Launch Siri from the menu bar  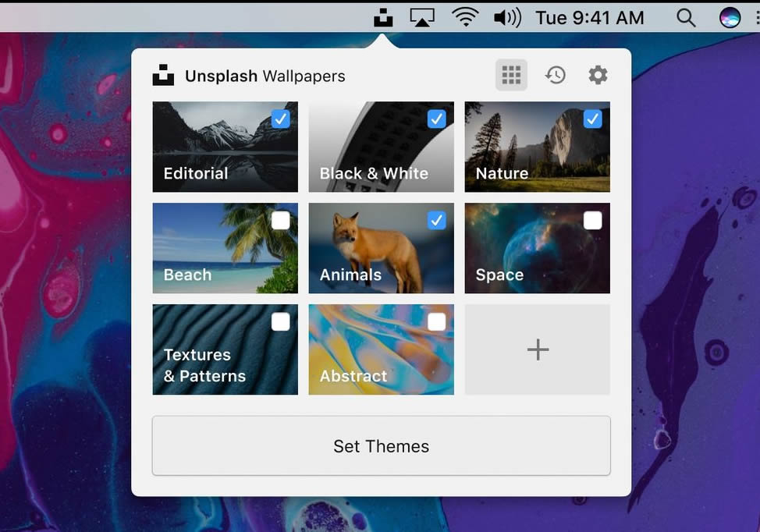pyautogui.click(x=730, y=17)
